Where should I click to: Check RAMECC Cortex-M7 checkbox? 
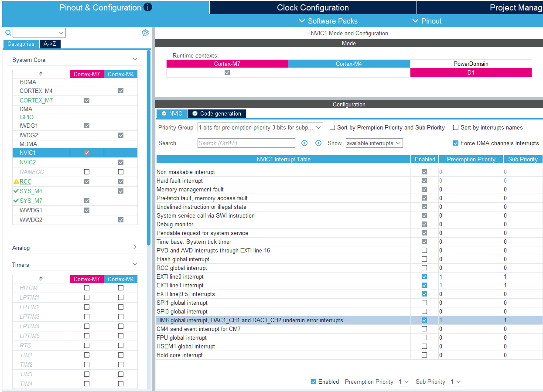click(x=87, y=172)
